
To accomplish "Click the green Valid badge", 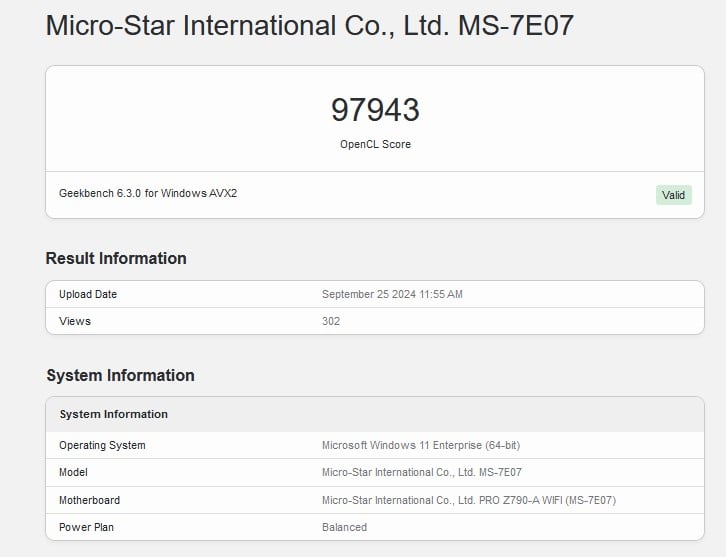I will pyautogui.click(x=673, y=195).
